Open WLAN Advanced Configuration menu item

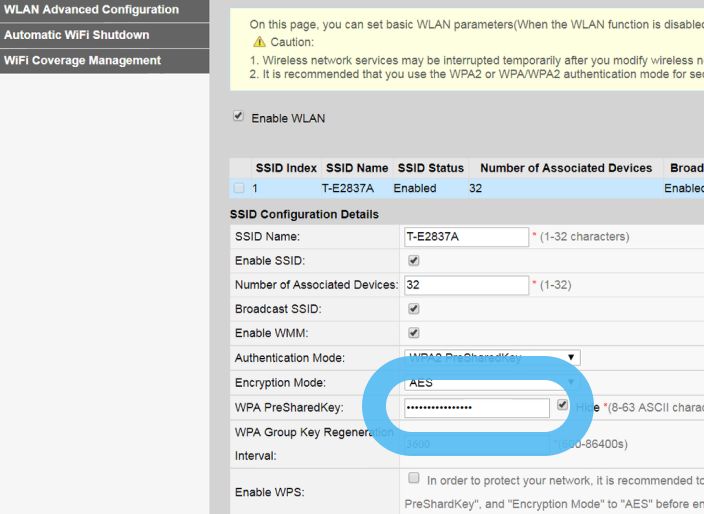[x=91, y=10]
